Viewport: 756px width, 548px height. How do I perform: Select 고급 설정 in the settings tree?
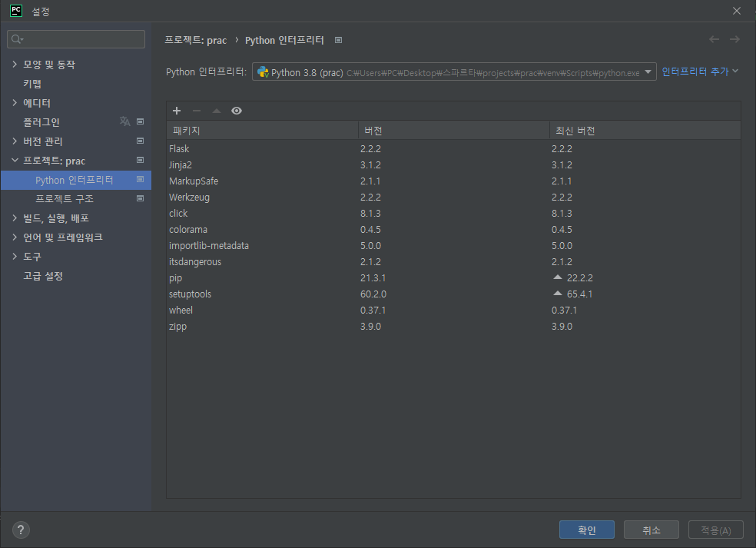pyautogui.click(x=43, y=276)
